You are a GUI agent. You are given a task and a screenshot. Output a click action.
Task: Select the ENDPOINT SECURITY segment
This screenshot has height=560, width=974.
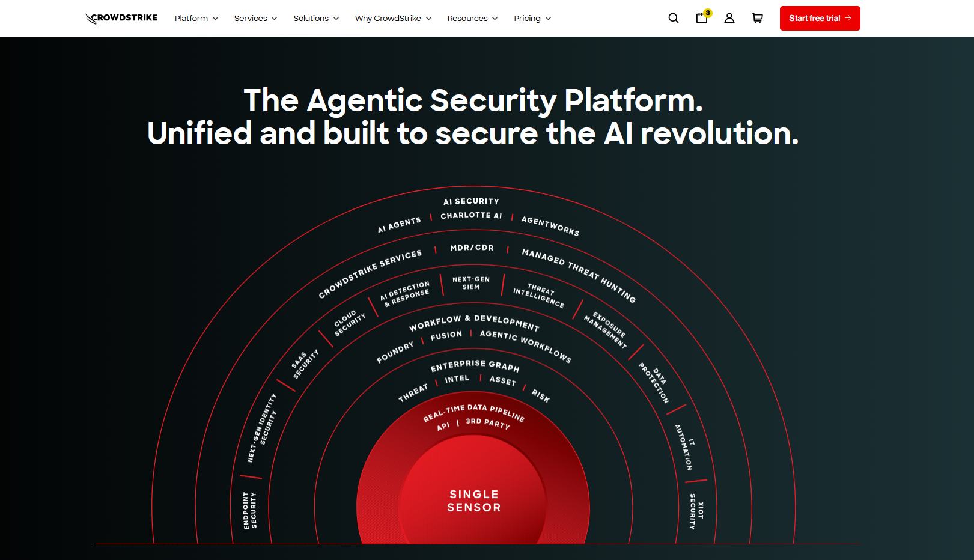click(x=250, y=511)
